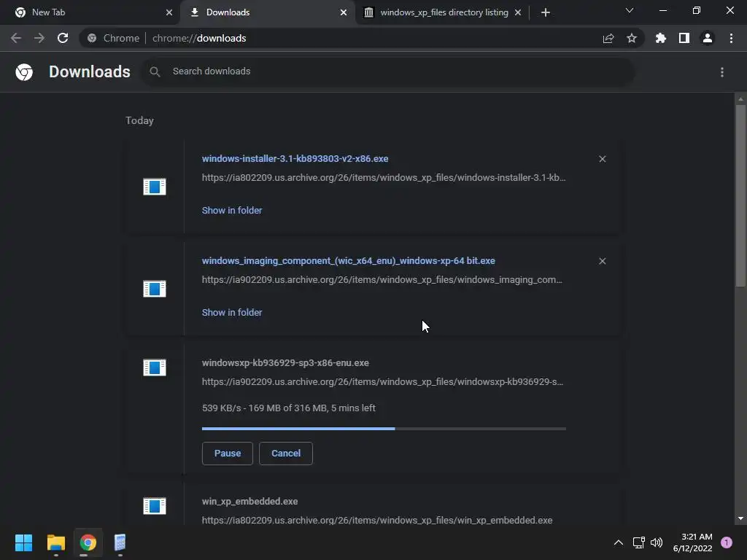Share this page via address bar icon
Viewport: 747px width, 560px height.
pos(608,39)
